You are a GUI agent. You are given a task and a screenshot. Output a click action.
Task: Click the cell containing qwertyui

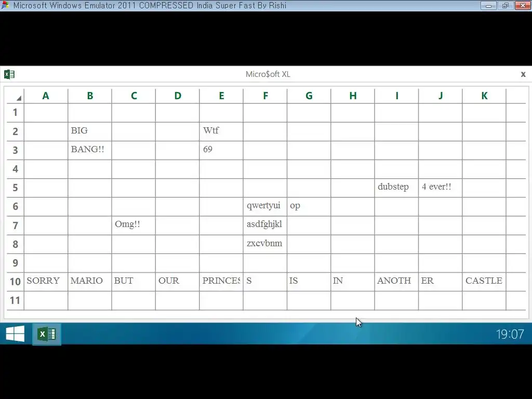click(x=265, y=207)
